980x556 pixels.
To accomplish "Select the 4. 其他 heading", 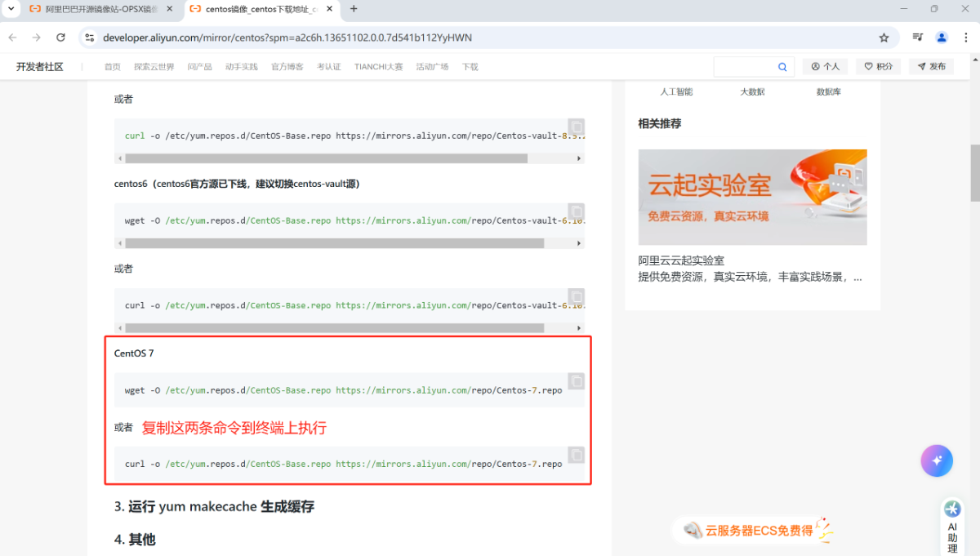I will pyautogui.click(x=135, y=540).
